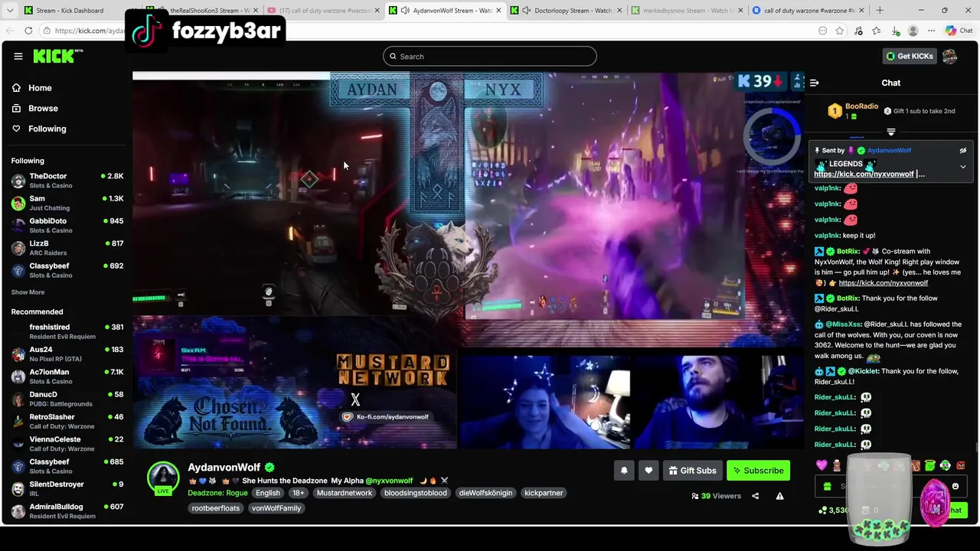
Task: Open DanucD PUBG channel
Action: [x=67, y=399]
